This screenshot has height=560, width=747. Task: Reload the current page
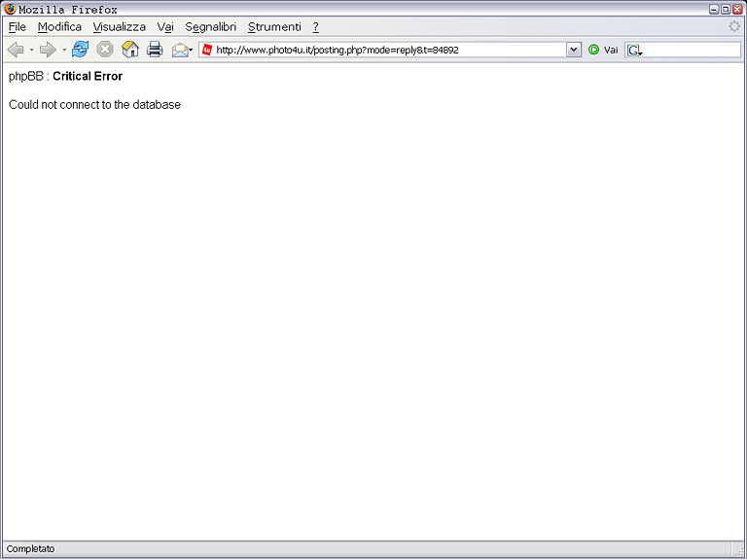[x=80, y=50]
